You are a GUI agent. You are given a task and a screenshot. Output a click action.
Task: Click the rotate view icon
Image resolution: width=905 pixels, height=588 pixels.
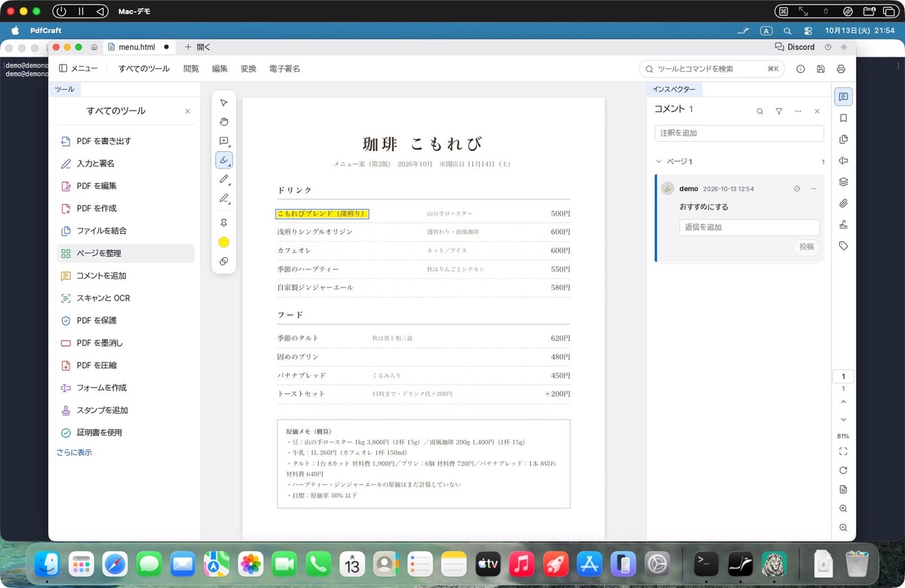(x=843, y=470)
